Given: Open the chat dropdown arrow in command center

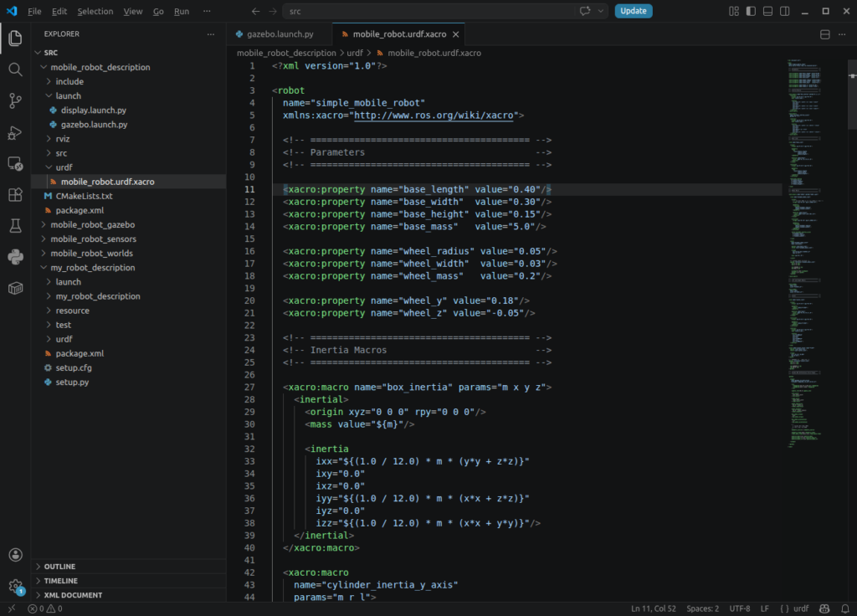Looking at the screenshot, I should 601,11.
